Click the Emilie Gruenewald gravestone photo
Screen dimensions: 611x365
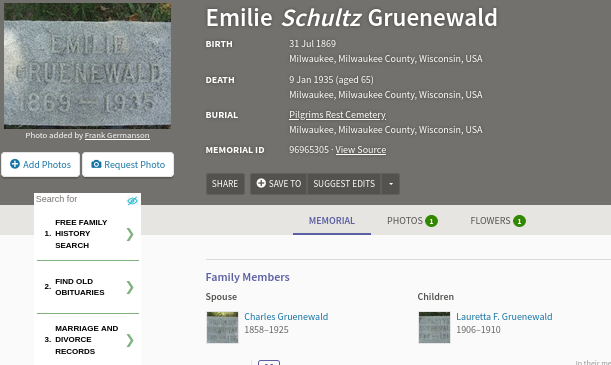pyautogui.click(x=87, y=66)
